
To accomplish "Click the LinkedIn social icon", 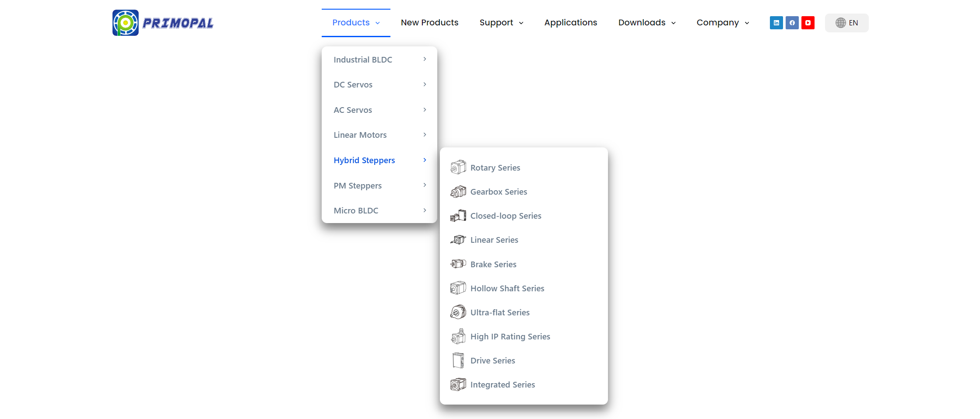I will 776,23.
